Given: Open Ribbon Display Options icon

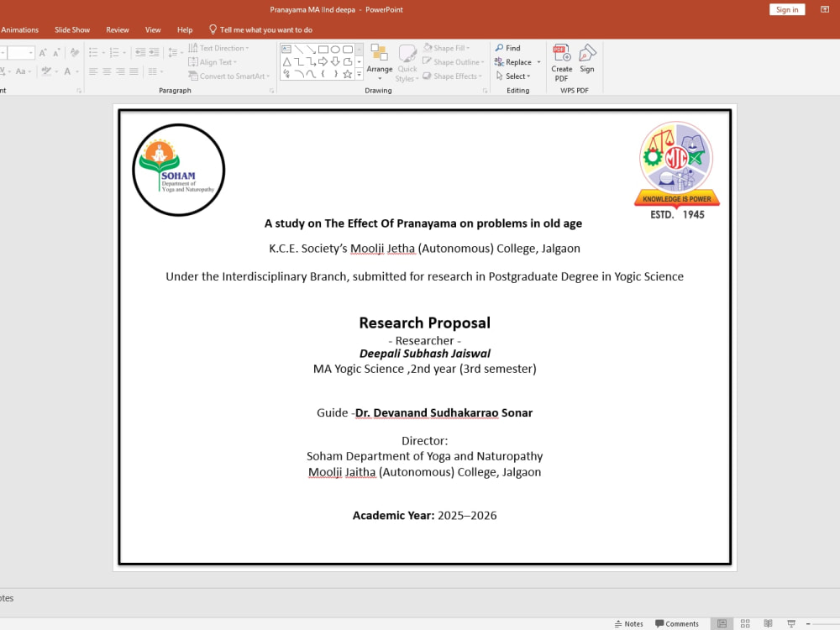Looking at the screenshot, I should (825, 9).
